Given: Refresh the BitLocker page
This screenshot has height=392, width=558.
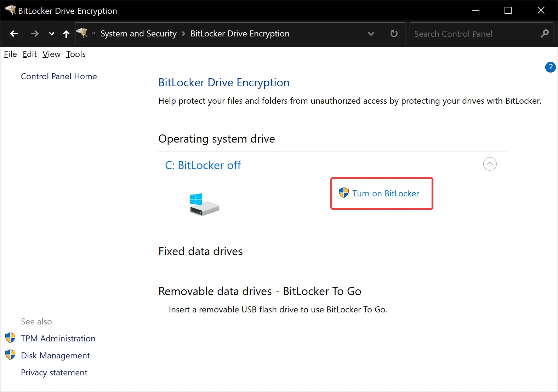Looking at the screenshot, I should coord(394,34).
